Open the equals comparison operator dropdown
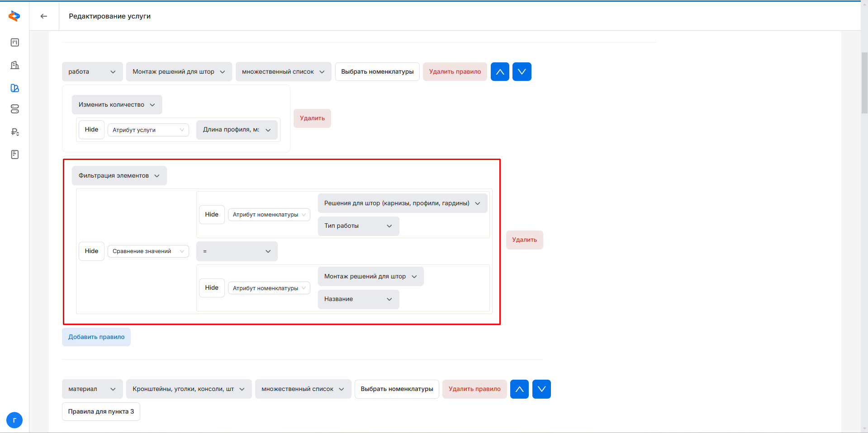Image resolution: width=868 pixels, height=433 pixels. click(x=237, y=251)
